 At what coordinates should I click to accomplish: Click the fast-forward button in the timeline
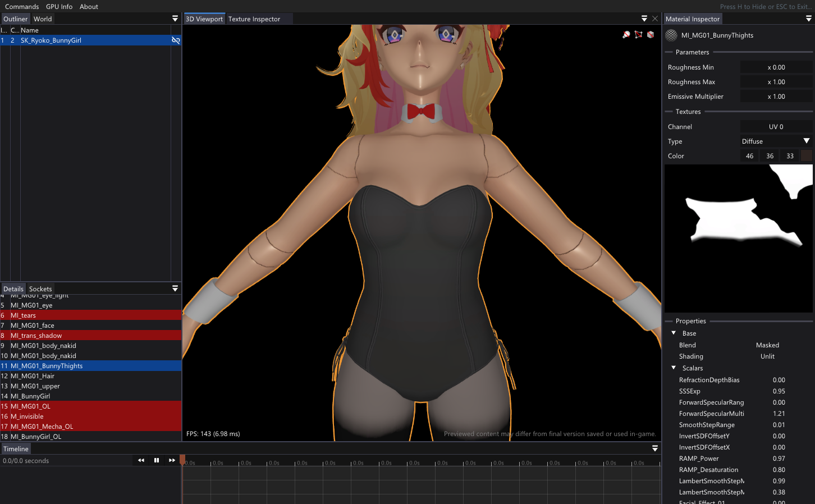click(172, 460)
